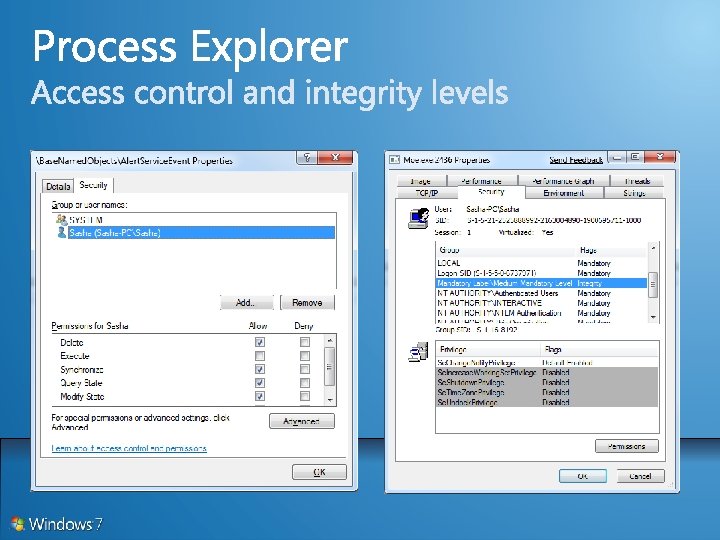Image resolution: width=720 pixels, height=540 pixels.
Task: Click OK in AlertServiceEvent Properties
Action: [319, 472]
